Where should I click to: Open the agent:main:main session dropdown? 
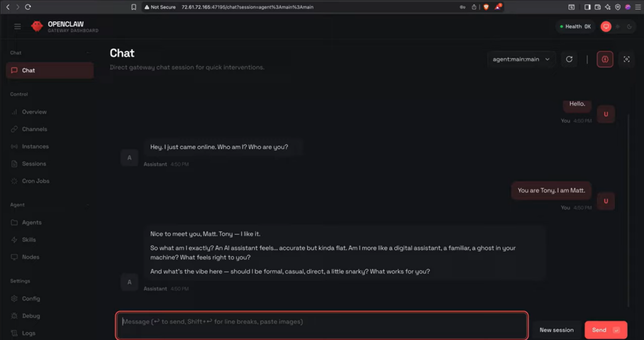pos(521,59)
